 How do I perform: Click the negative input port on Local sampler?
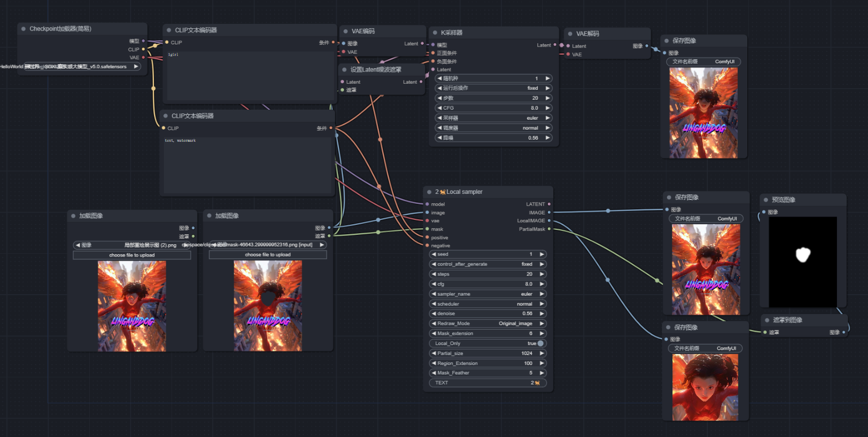[x=427, y=245]
